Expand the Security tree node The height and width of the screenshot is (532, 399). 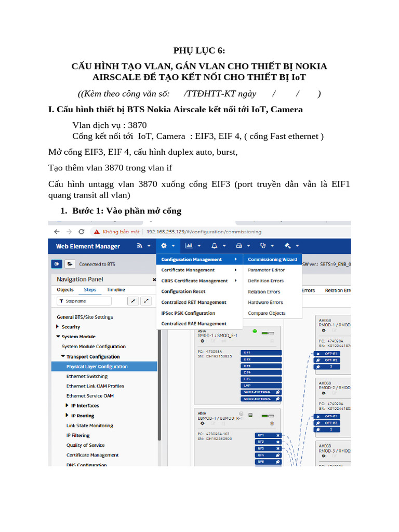pyautogui.click(x=57, y=327)
